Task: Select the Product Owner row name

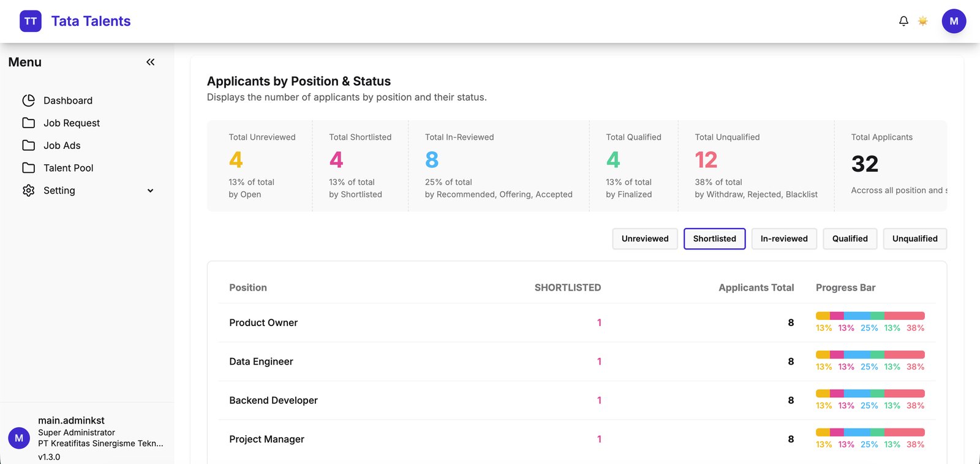Action: 263,322
